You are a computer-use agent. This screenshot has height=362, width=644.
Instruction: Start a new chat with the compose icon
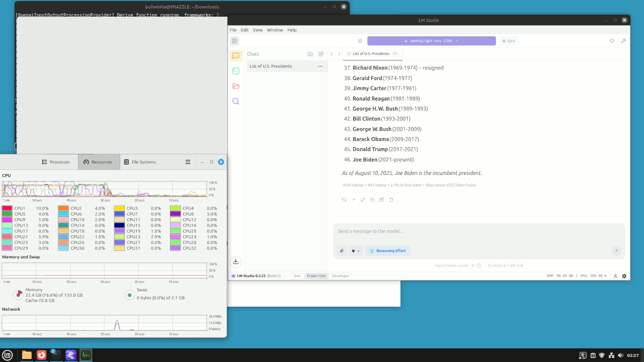320,54
